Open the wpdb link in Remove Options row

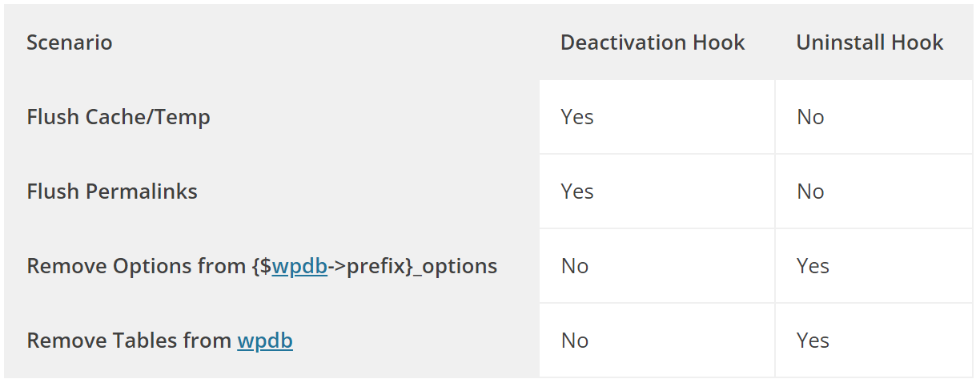(x=299, y=266)
